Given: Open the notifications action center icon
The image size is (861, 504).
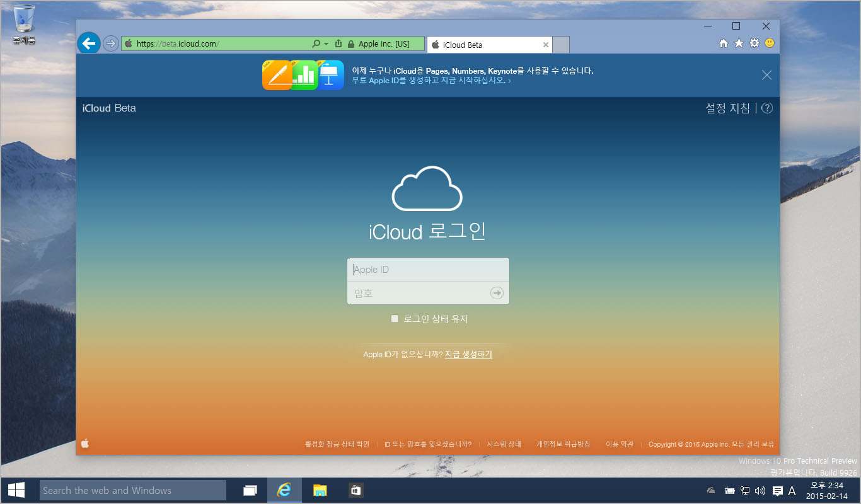Looking at the screenshot, I should point(778,491).
